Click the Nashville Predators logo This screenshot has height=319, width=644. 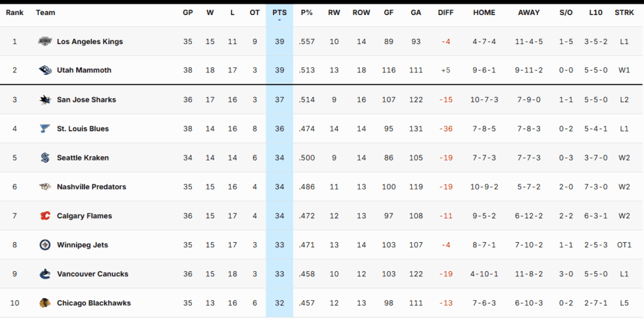[x=45, y=187]
